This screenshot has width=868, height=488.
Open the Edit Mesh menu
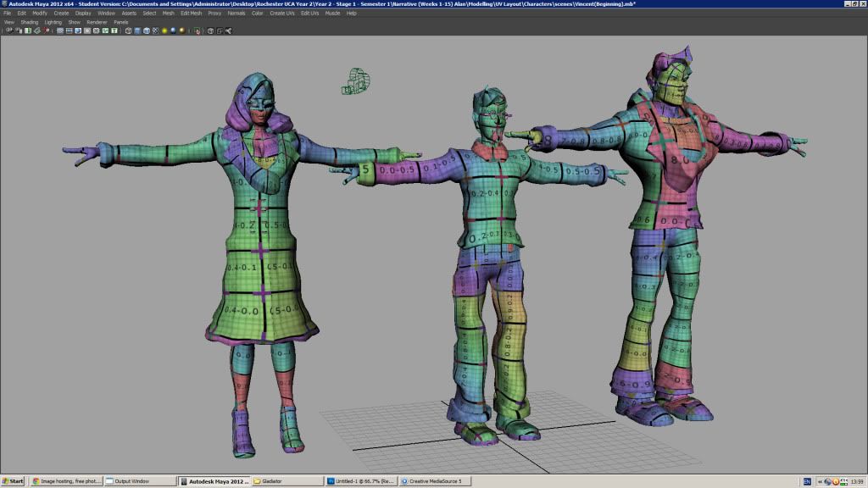tap(191, 14)
